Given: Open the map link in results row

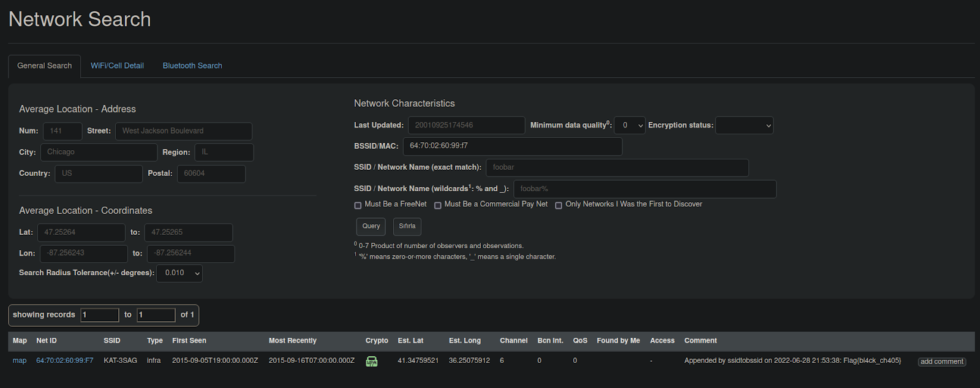Looking at the screenshot, I should (x=20, y=360).
